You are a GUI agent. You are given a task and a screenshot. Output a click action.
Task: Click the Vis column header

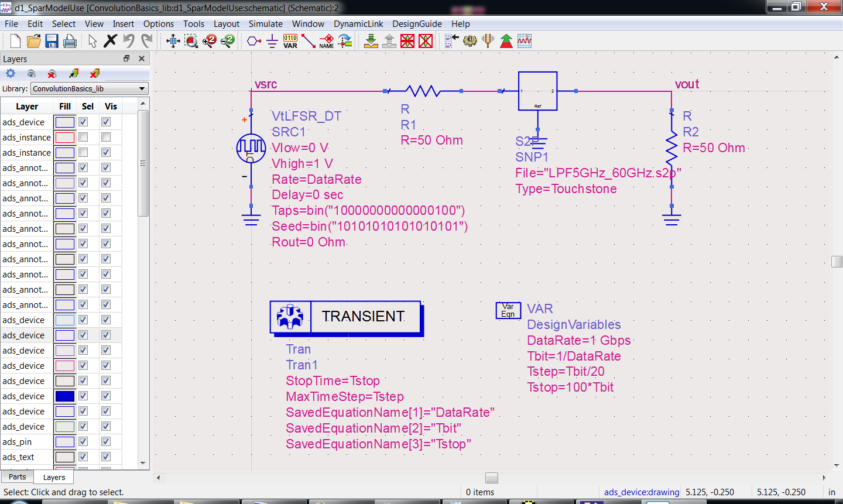pyautogui.click(x=111, y=107)
